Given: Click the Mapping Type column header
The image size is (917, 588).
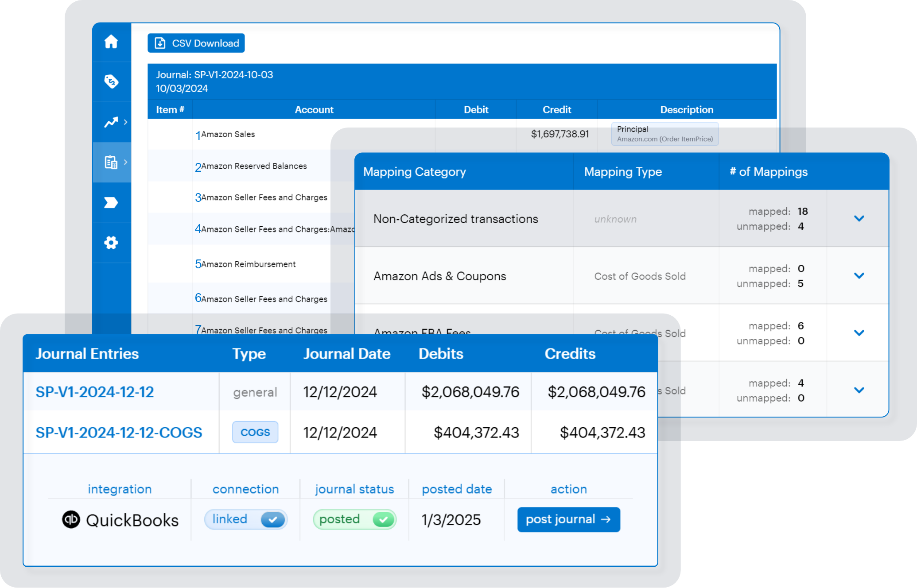Looking at the screenshot, I should pyautogui.click(x=623, y=172).
